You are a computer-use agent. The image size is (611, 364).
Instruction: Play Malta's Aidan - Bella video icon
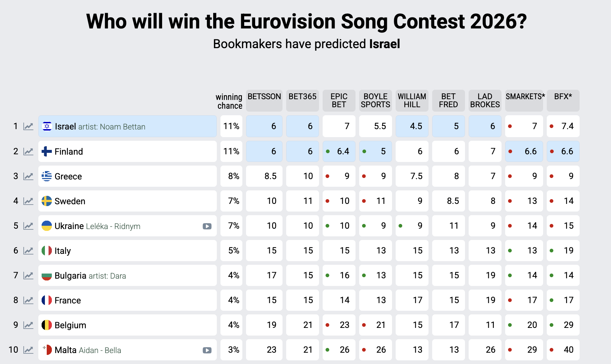[207, 350]
